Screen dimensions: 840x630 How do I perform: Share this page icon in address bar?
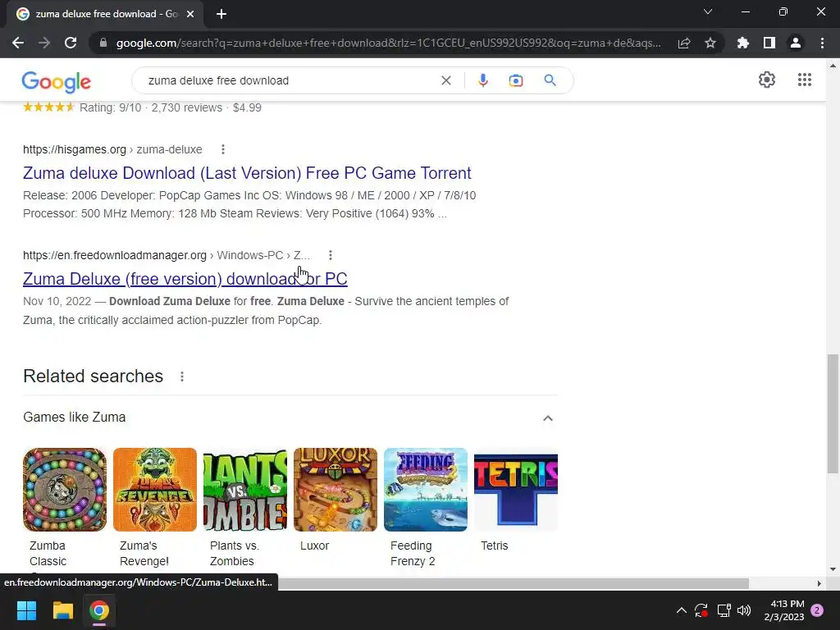[684, 43]
